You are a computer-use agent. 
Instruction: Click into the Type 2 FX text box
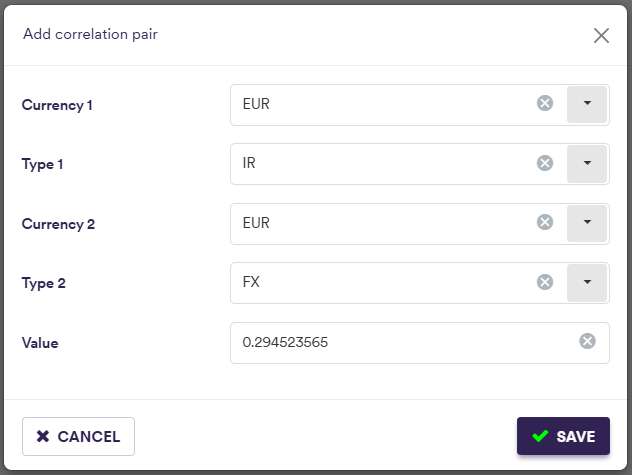click(380, 282)
